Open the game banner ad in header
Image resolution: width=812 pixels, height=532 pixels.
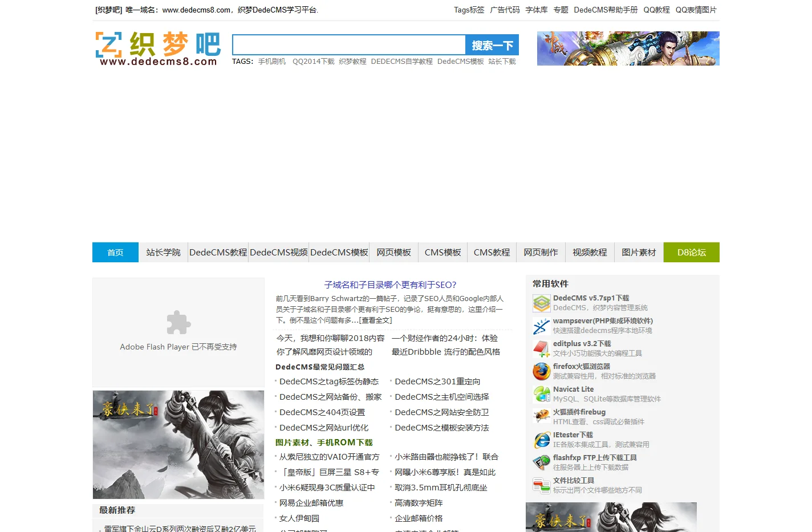[x=628, y=48]
